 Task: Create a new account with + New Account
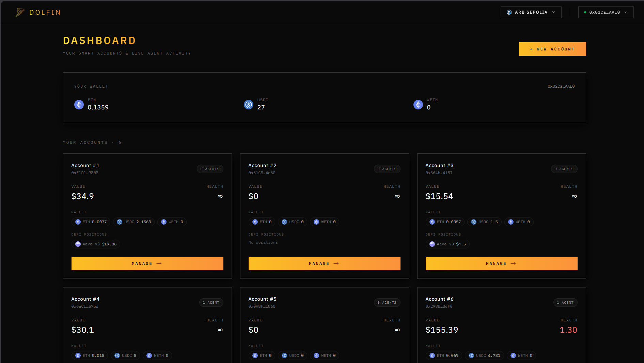(x=552, y=49)
